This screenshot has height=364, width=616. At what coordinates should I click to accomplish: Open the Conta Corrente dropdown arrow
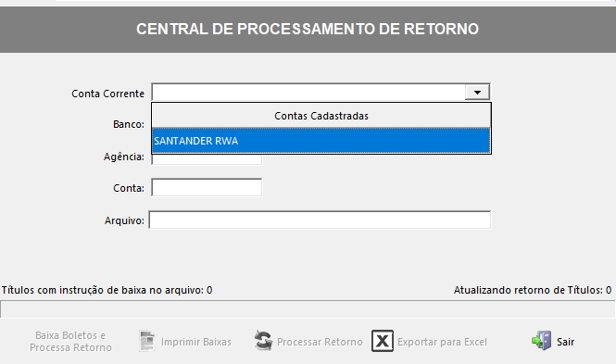pyautogui.click(x=477, y=93)
